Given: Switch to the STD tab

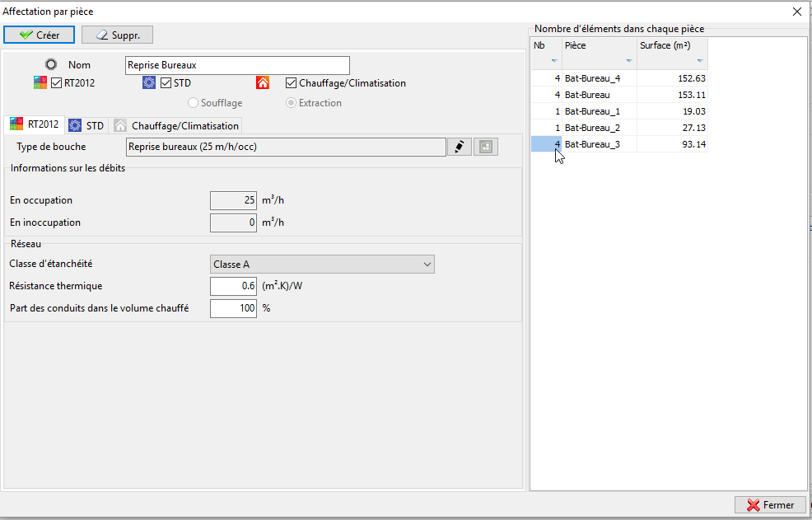Looking at the screenshot, I should tap(86, 125).
